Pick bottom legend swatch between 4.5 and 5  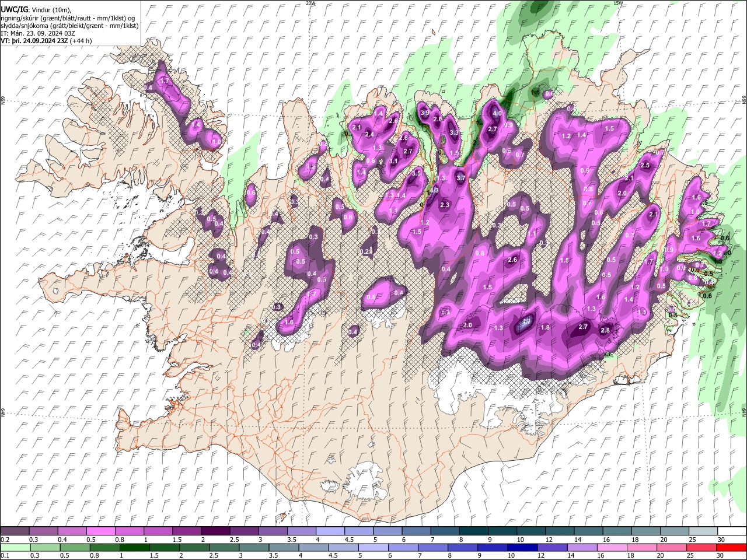tap(343, 547)
